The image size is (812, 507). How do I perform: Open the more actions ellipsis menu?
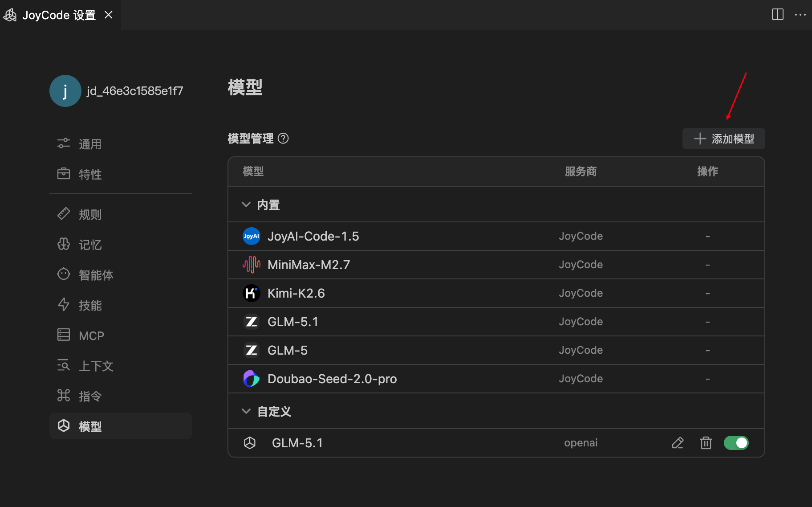click(800, 15)
